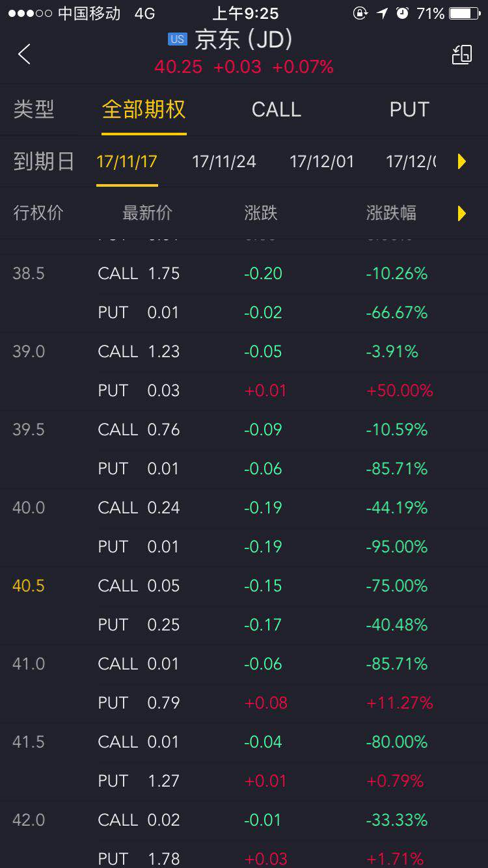The height and width of the screenshot is (868, 488).
Task: Tap the alarm clock status icon
Action: 402,13
